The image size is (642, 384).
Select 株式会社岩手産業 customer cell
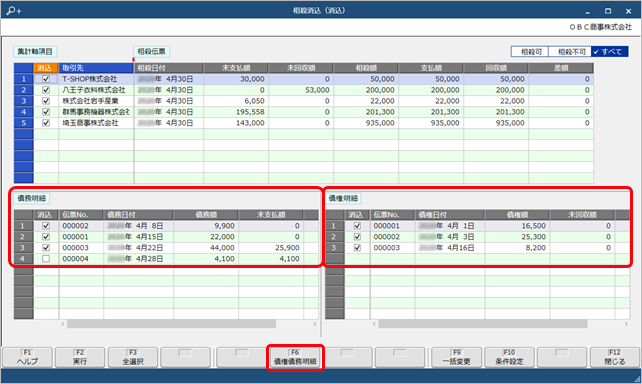[96, 101]
